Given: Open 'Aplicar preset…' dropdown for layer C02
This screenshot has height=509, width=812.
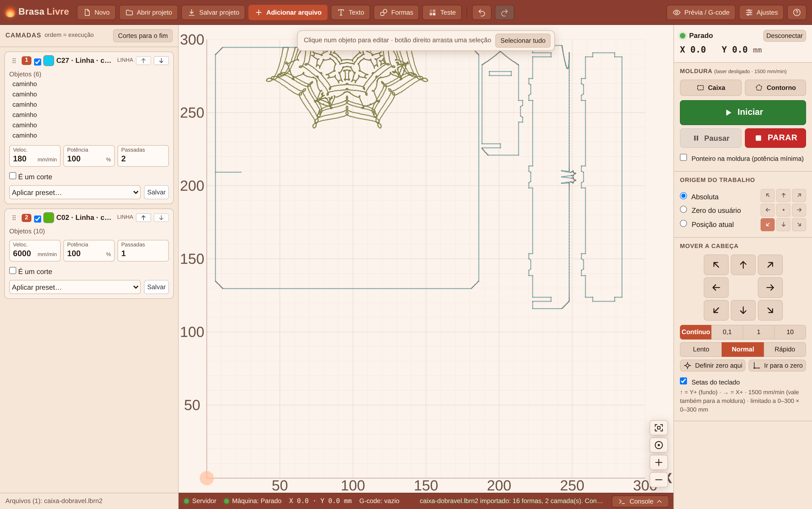Looking at the screenshot, I should [75, 287].
